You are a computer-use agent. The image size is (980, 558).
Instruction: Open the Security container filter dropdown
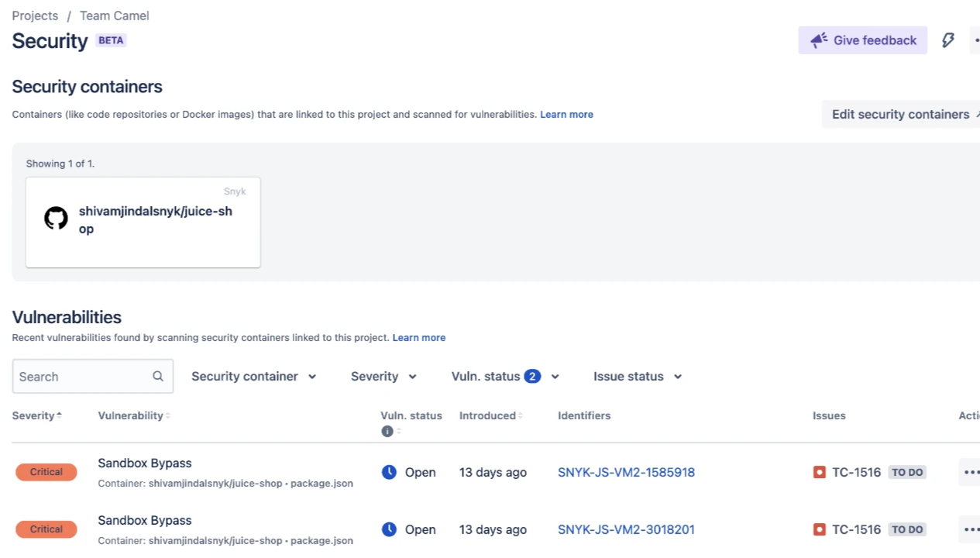tap(254, 376)
